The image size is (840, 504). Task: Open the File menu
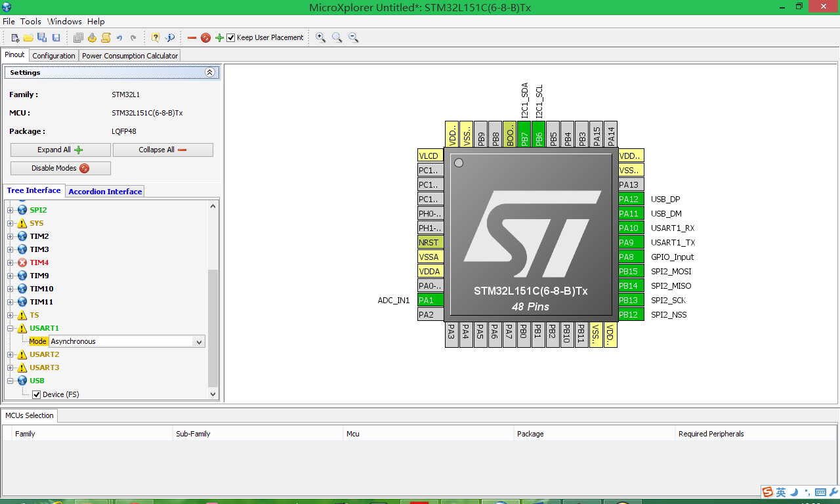pyautogui.click(x=9, y=22)
